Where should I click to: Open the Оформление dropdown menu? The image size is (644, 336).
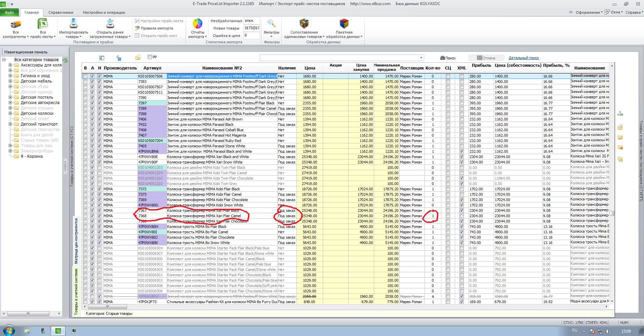[589, 12]
